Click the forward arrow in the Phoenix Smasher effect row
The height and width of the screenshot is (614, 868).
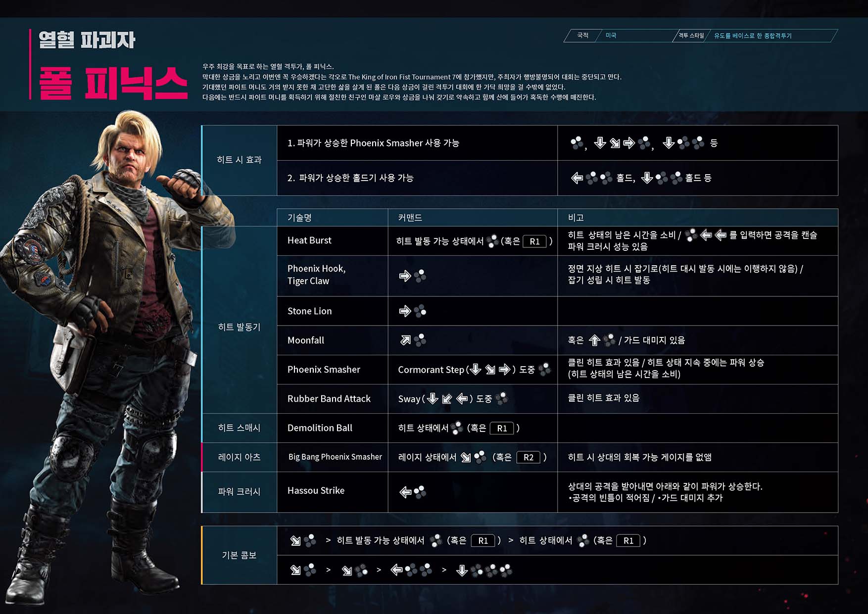click(x=629, y=143)
